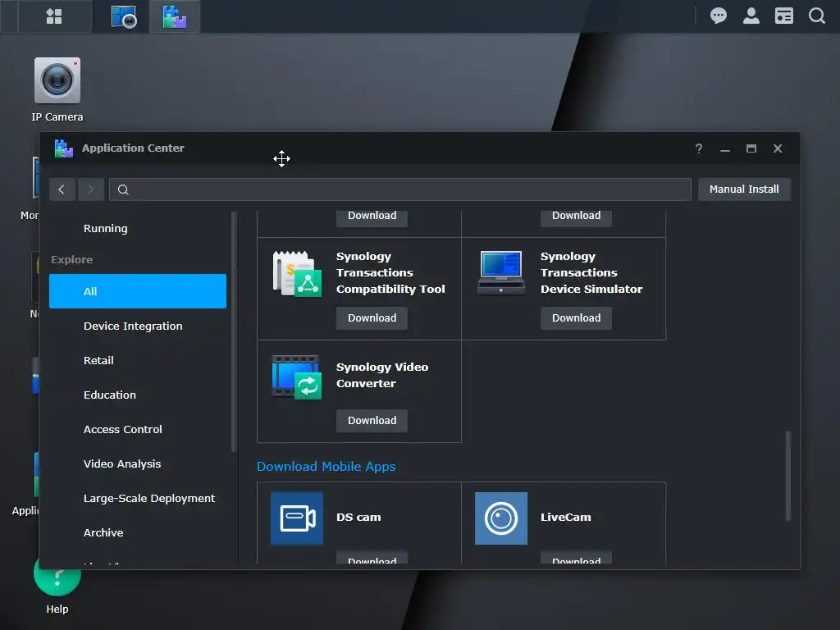Viewport: 840px width, 630px height.
Task: Open the notifications chat bubble icon
Action: 719,16
